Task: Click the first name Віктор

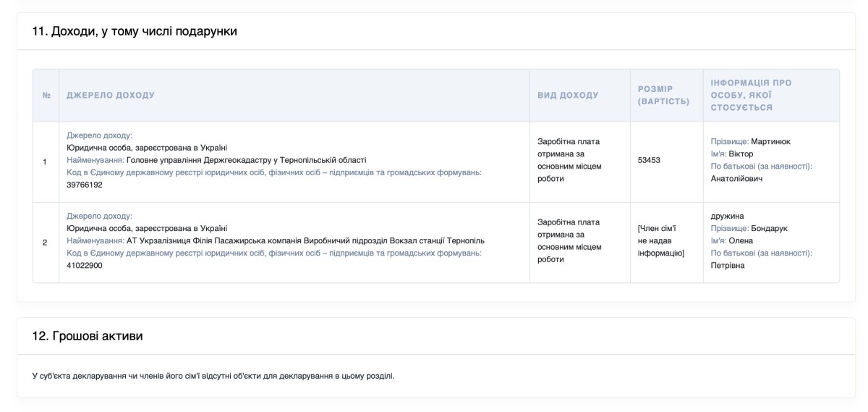Action: (x=741, y=154)
